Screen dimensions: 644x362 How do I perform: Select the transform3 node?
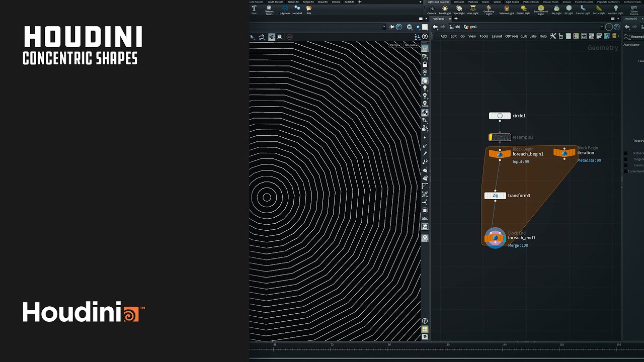coord(495,196)
